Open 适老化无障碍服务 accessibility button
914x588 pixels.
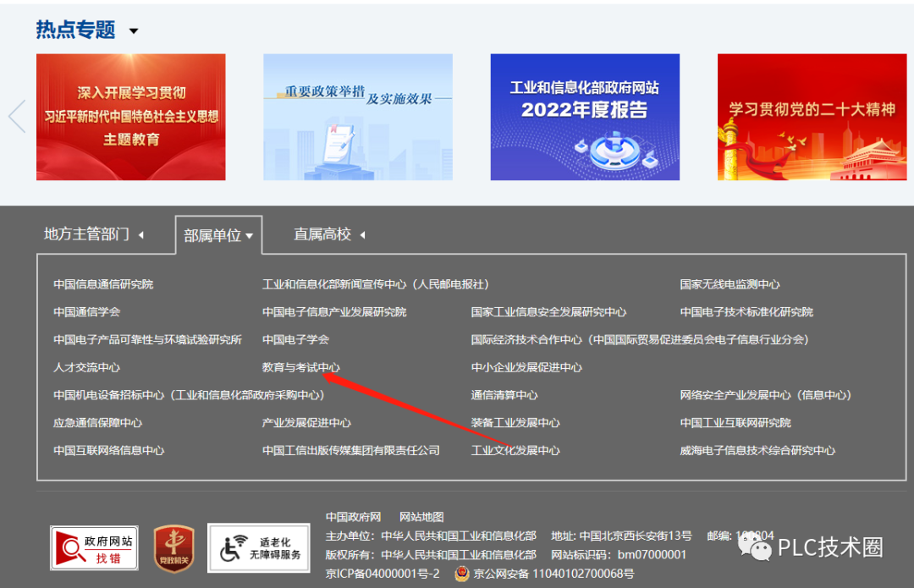259,548
